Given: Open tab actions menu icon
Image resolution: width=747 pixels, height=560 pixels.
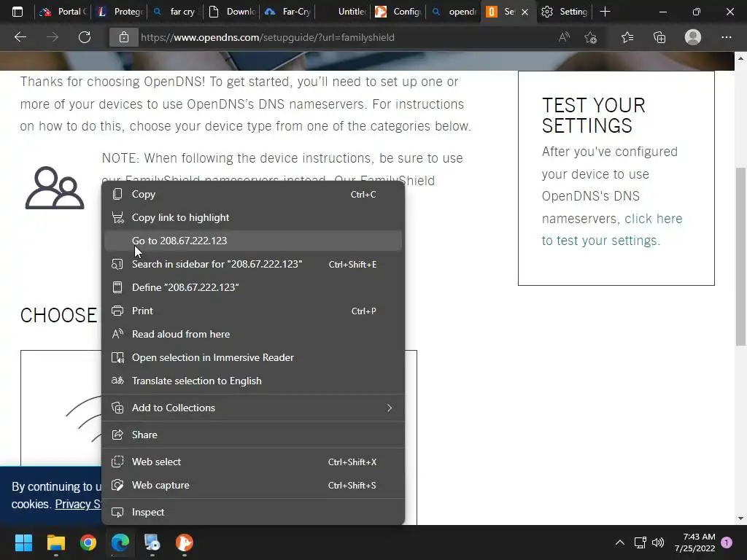Looking at the screenshot, I should 18,12.
